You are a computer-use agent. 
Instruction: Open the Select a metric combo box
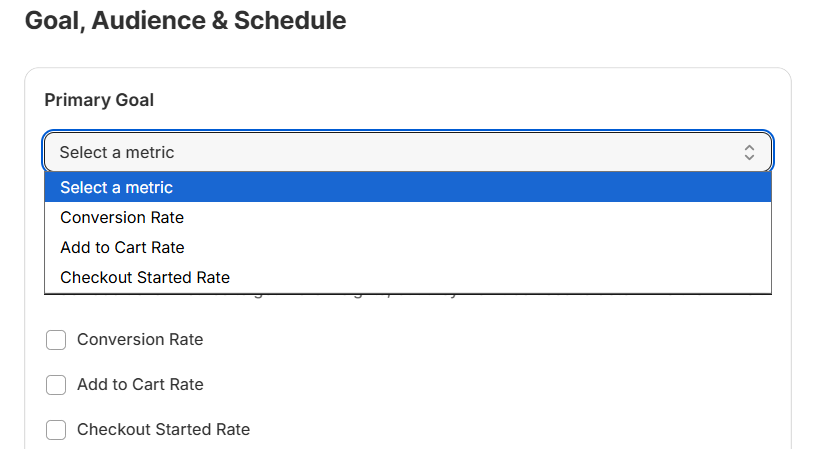(400, 152)
